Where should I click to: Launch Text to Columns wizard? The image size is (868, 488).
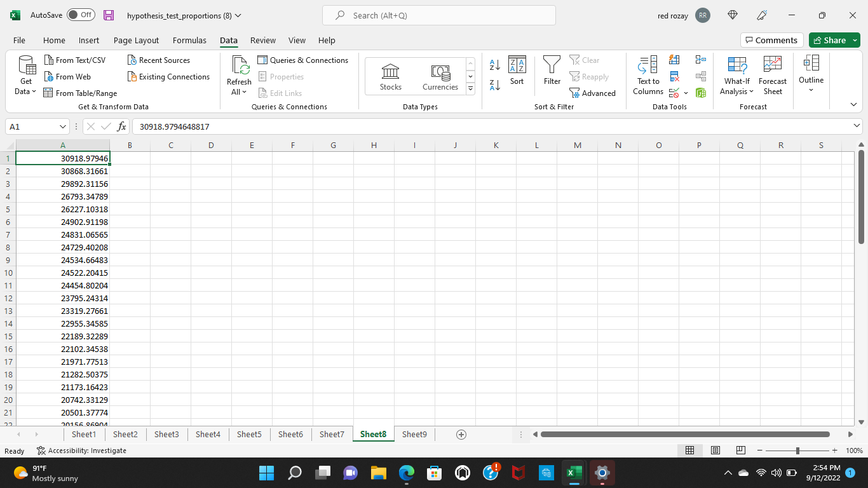[648, 75]
